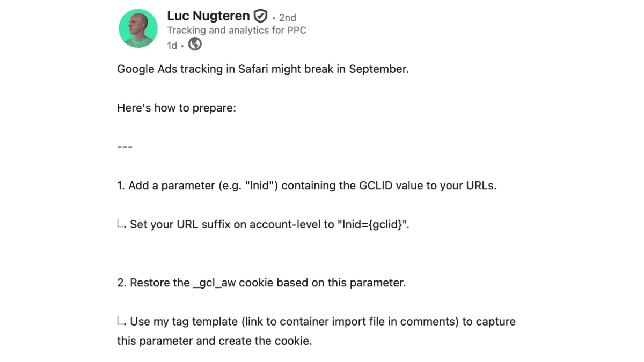Click the globe public-visibility icon

point(194,45)
